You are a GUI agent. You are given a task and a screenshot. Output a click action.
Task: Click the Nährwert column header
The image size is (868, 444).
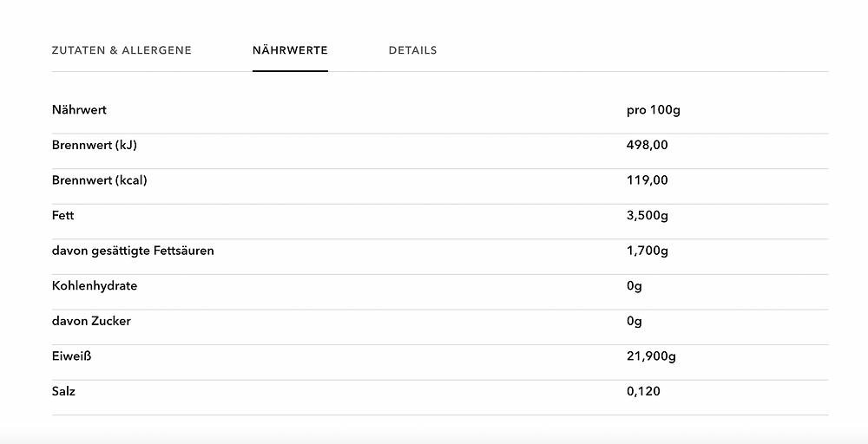coord(79,109)
